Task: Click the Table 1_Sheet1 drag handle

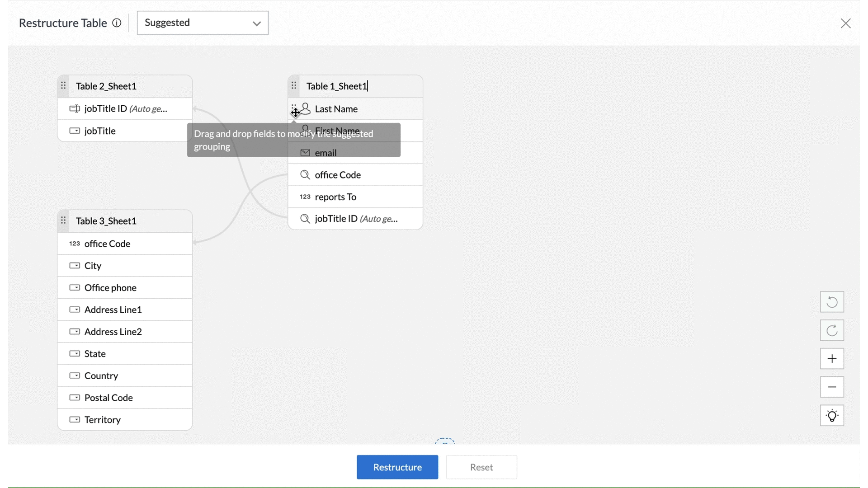Action: point(294,86)
